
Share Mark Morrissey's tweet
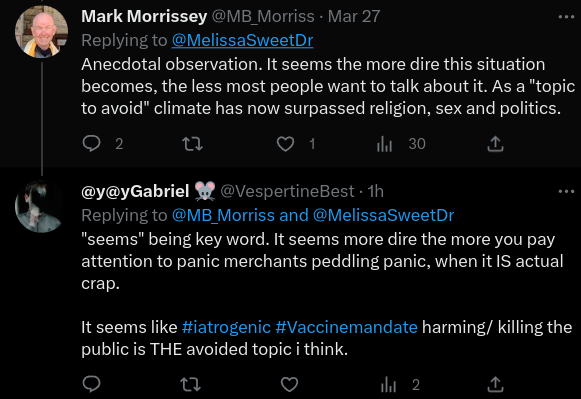point(495,144)
